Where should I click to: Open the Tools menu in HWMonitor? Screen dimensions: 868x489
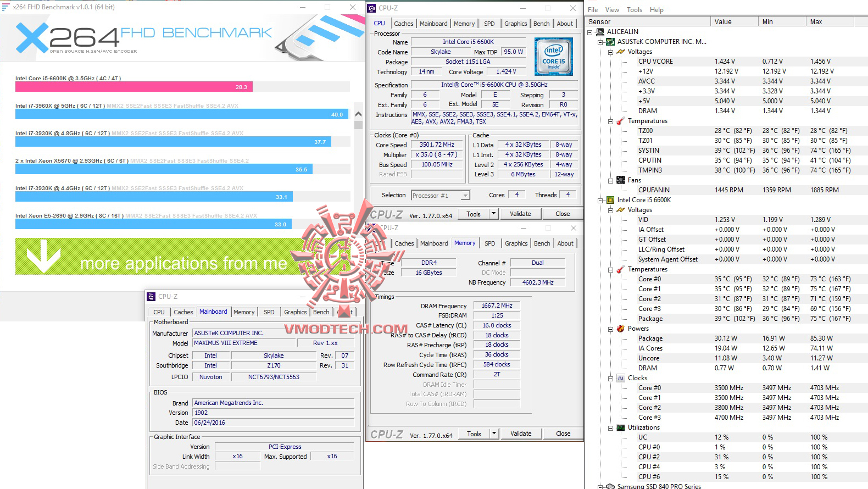coord(635,10)
